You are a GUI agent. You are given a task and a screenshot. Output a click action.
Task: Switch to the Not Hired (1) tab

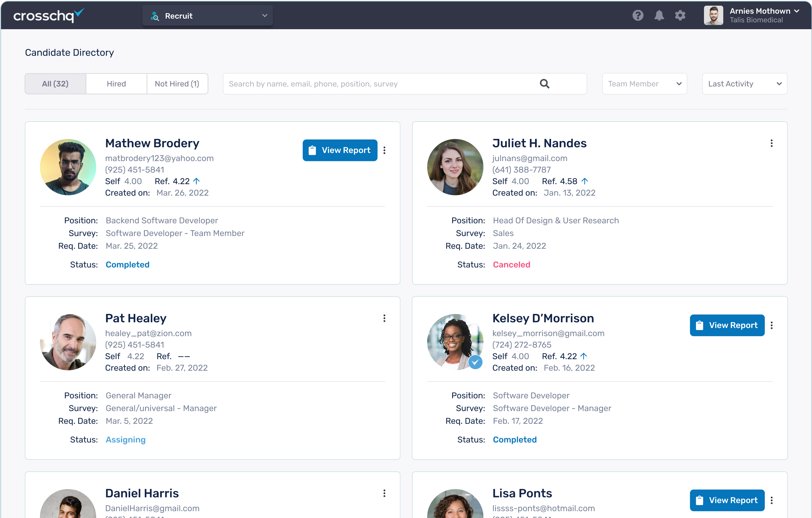point(177,84)
